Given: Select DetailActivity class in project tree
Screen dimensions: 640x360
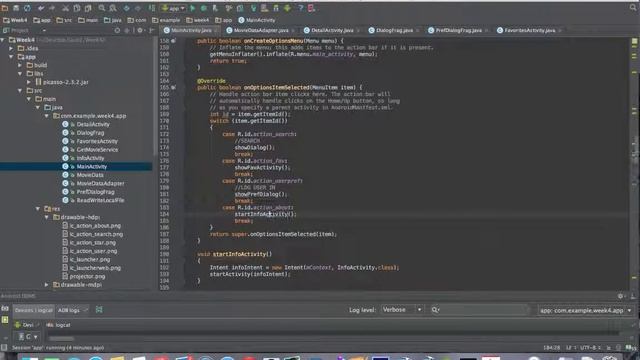Looking at the screenshot, I should pyautogui.click(x=93, y=124).
